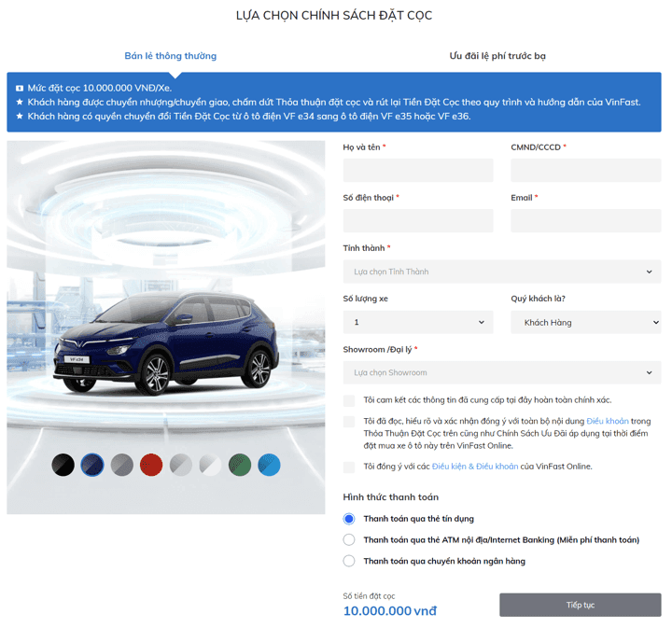Click the VF e34 car image
The image size is (672, 642).
tap(166, 342)
